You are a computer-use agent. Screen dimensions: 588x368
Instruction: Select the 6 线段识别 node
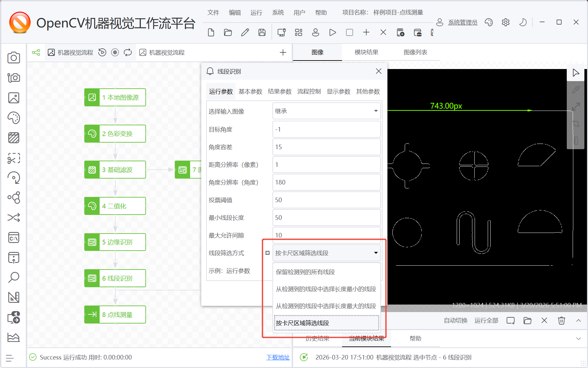coord(115,278)
